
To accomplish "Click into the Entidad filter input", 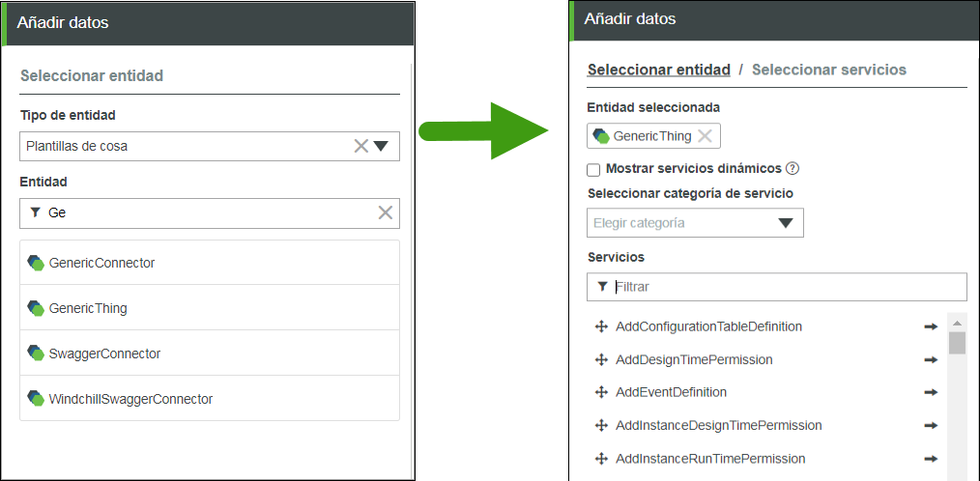I will (210, 213).
